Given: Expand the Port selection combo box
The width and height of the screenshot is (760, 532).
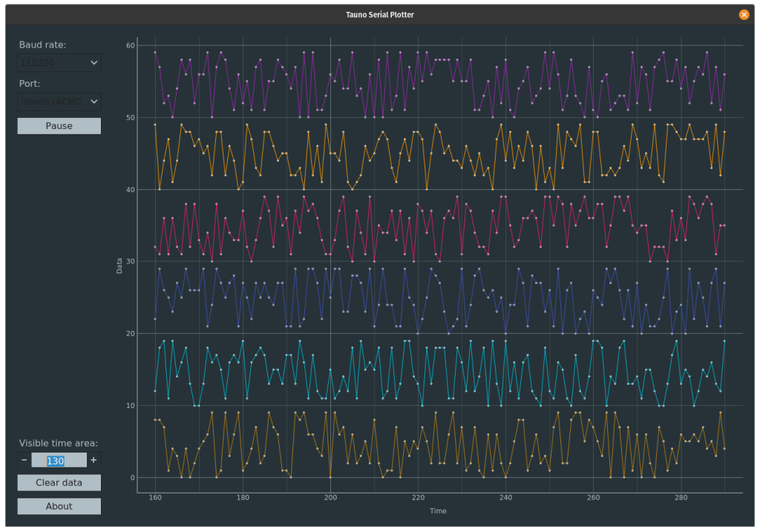Looking at the screenshot, I should point(59,101).
